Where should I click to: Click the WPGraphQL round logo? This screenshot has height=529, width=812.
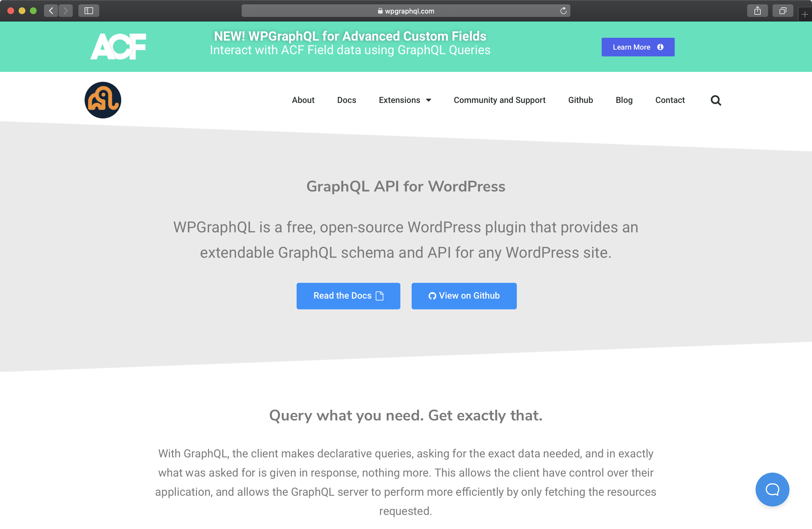pyautogui.click(x=103, y=100)
